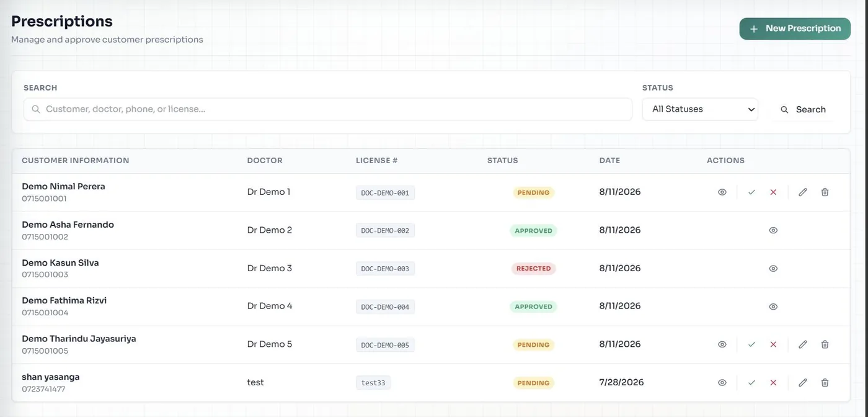Approve Demo Tharindu Jayasuriya's prescription
The image size is (868, 417).
point(751,344)
